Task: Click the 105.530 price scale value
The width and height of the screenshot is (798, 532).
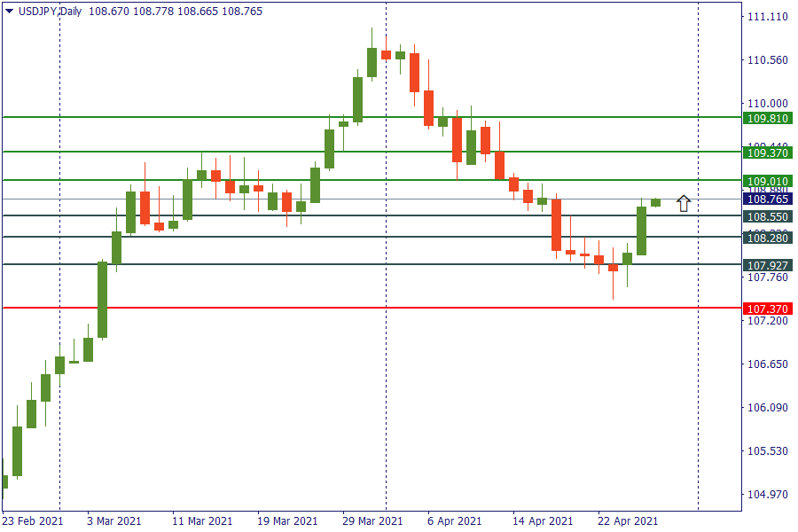Action: click(x=768, y=450)
